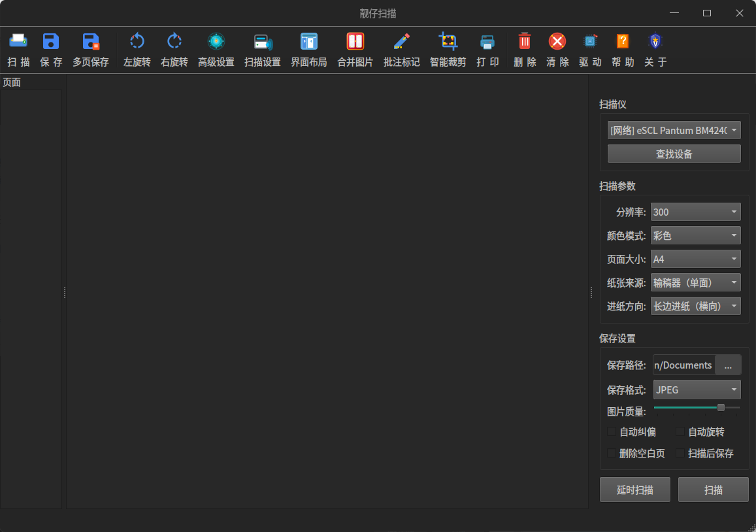Open 多页保存 multi-page save
This screenshot has height=532, width=756.
91,50
